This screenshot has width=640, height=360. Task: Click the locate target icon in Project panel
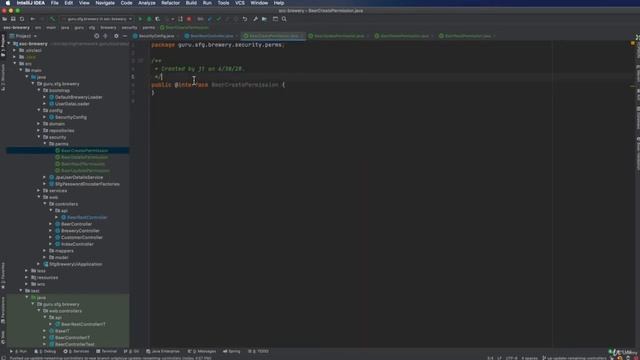click(97, 36)
